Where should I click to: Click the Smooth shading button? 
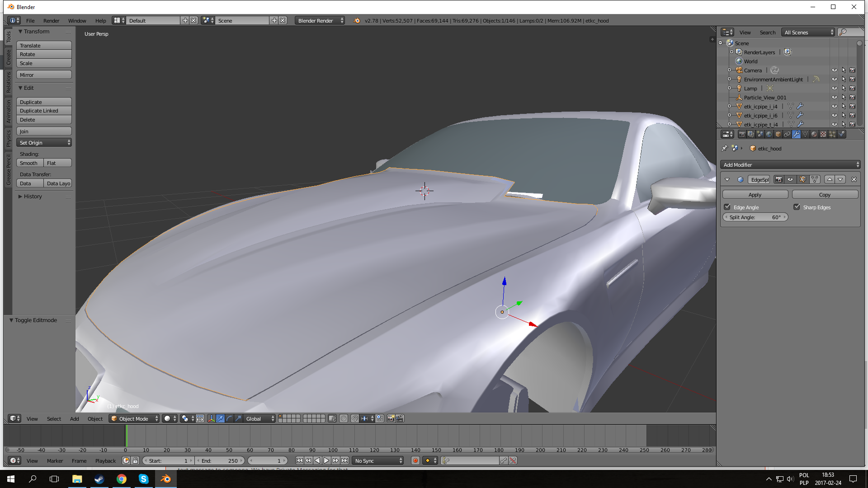click(x=30, y=163)
